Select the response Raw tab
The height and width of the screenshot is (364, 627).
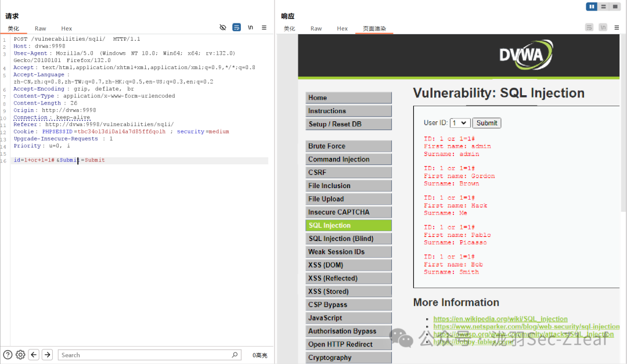[x=316, y=28]
